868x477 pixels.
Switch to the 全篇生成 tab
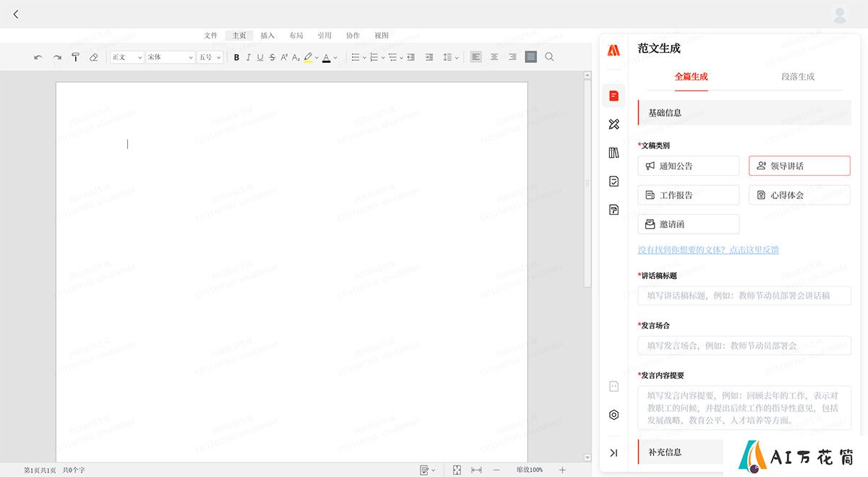pos(691,77)
